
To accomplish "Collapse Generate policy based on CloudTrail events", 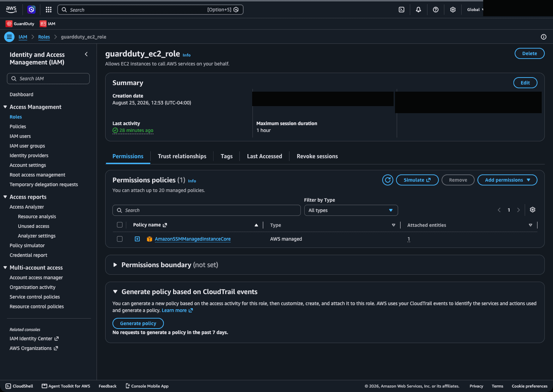I will tap(115, 292).
